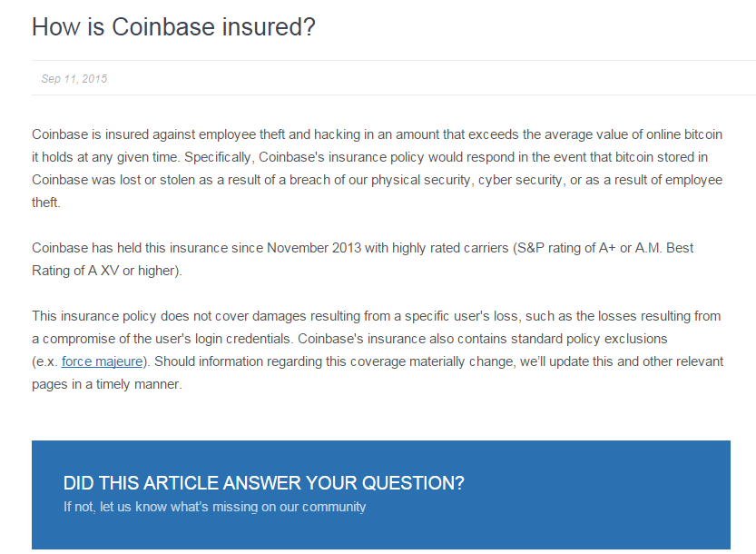This screenshot has height=554, width=756.
Task: Click the 'cyber security' phrase
Action: (x=520, y=180)
